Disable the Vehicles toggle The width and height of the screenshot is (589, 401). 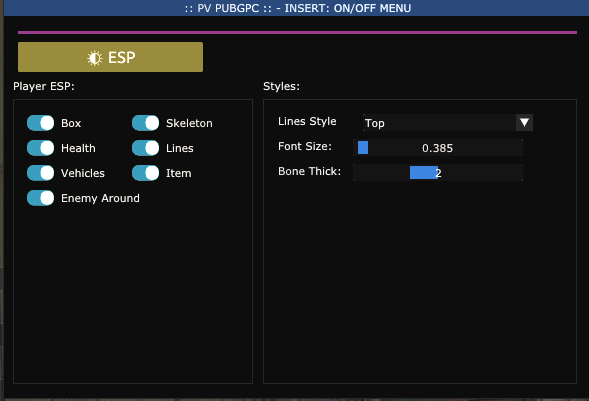click(x=41, y=173)
